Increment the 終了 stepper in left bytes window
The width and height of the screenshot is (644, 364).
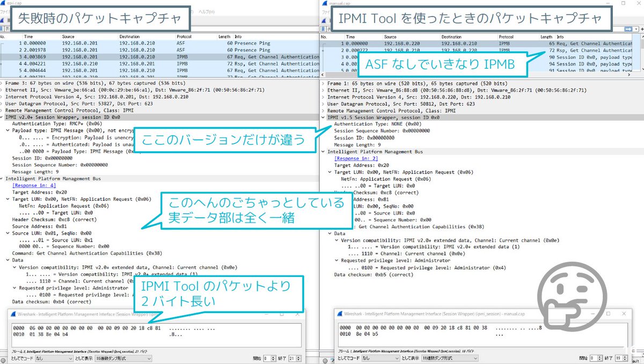tap(299, 358)
